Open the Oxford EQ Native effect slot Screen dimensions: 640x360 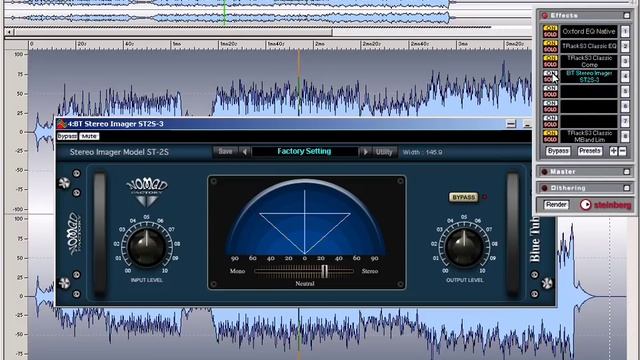589,31
